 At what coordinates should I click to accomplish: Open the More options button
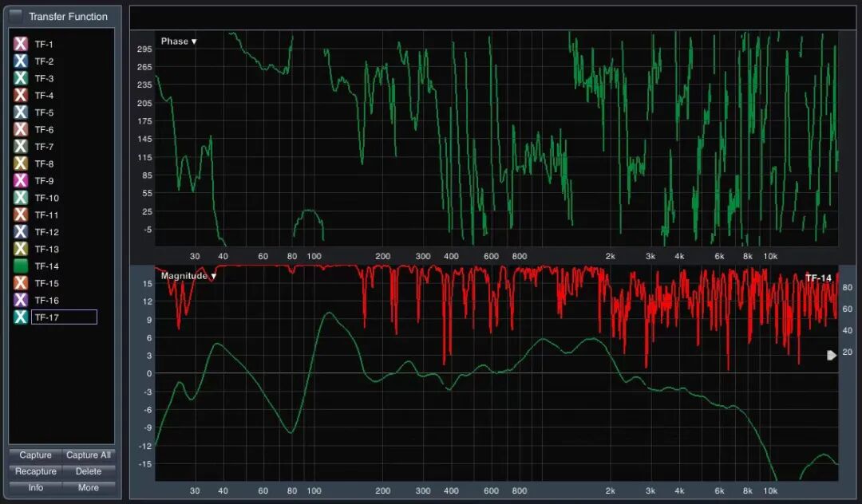click(x=89, y=487)
